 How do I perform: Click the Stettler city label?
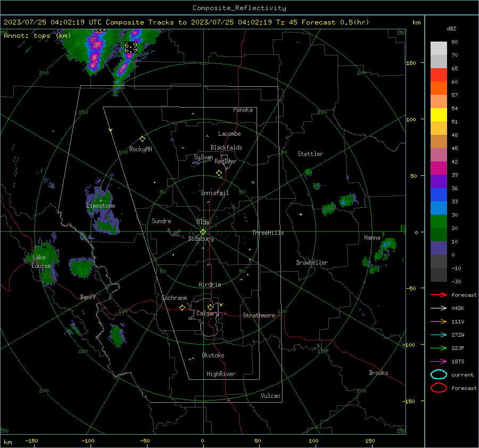click(x=310, y=154)
